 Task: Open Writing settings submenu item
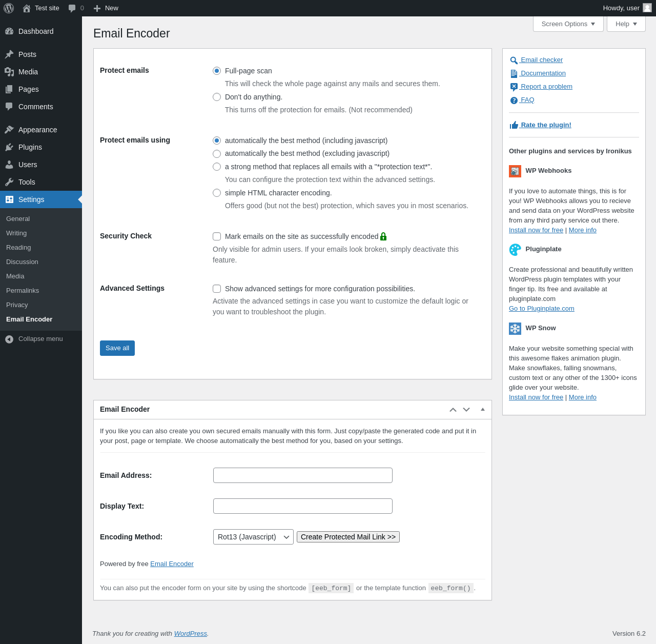pyautogui.click(x=16, y=233)
